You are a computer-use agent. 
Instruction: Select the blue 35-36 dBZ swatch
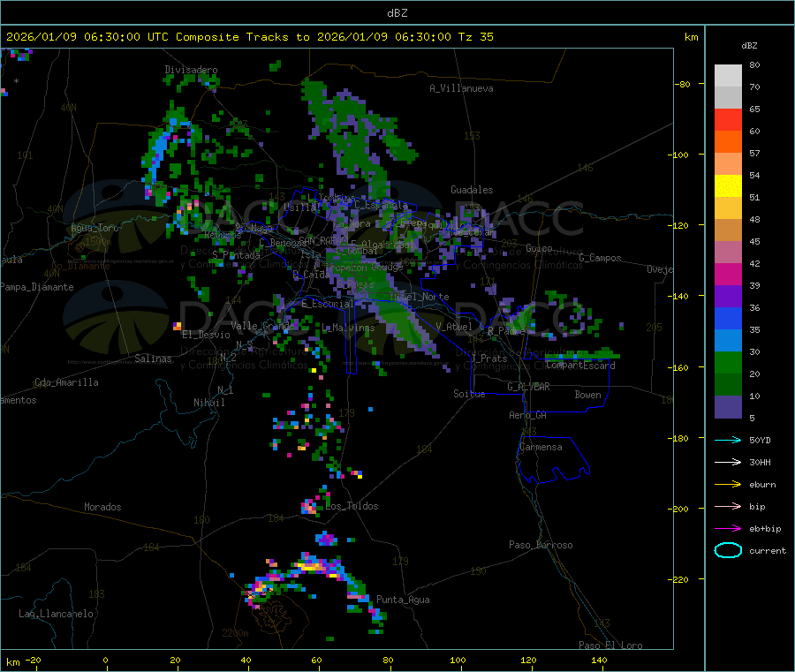pyautogui.click(x=728, y=318)
